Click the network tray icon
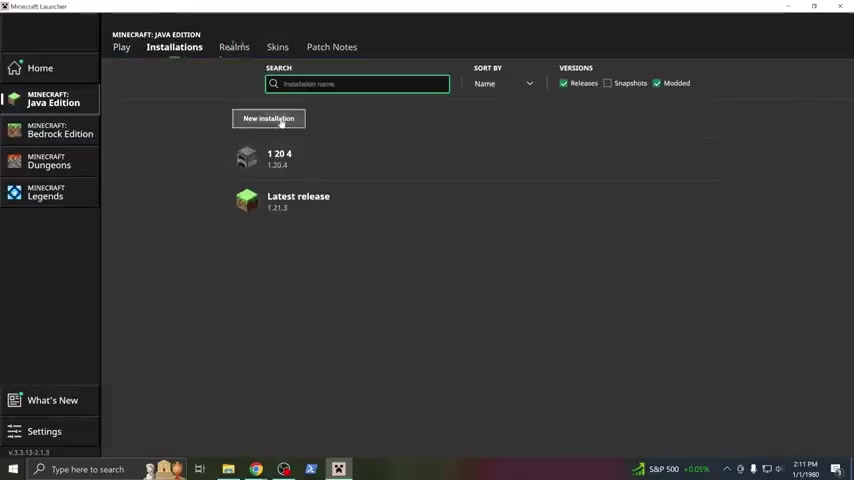This screenshot has height=480, width=854. [x=767, y=469]
